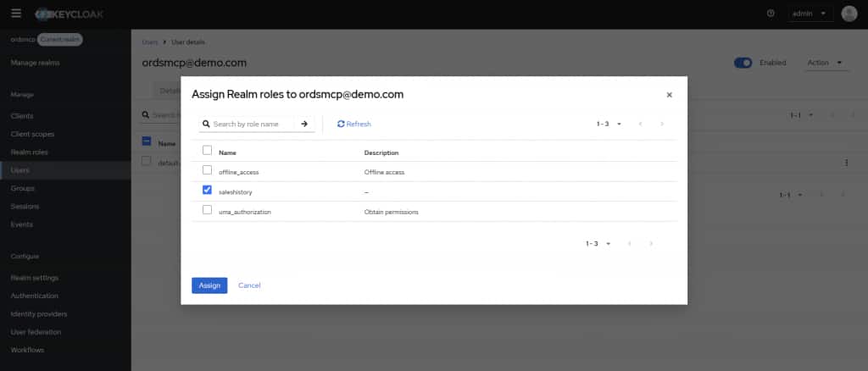The width and height of the screenshot is (868, 371).
Task: Open User federation in sidebar
Action: click(36, 332)
